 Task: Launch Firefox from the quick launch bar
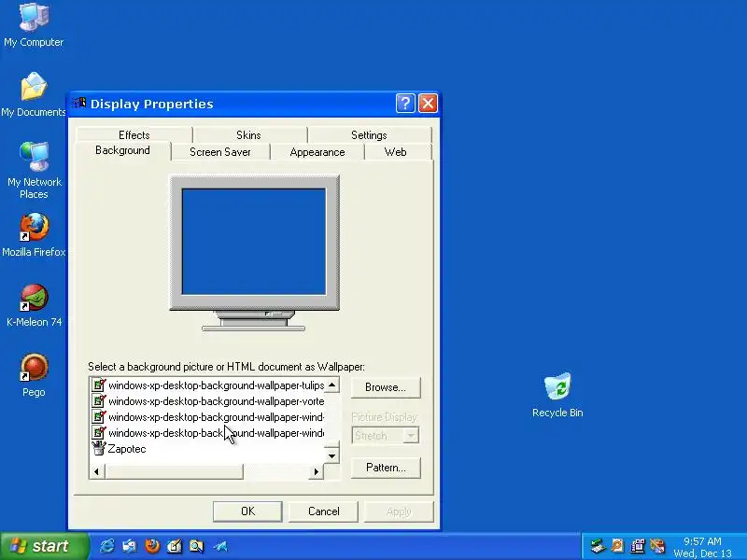pyautogui.click(x=152, y=546)
